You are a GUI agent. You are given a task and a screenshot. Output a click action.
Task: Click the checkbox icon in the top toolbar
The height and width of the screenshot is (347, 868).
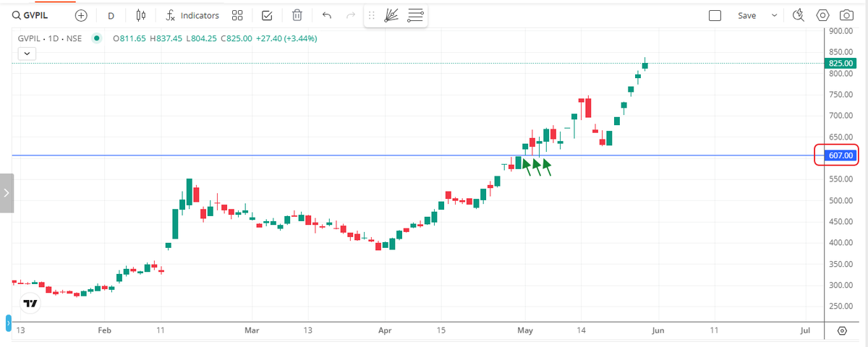267,15
